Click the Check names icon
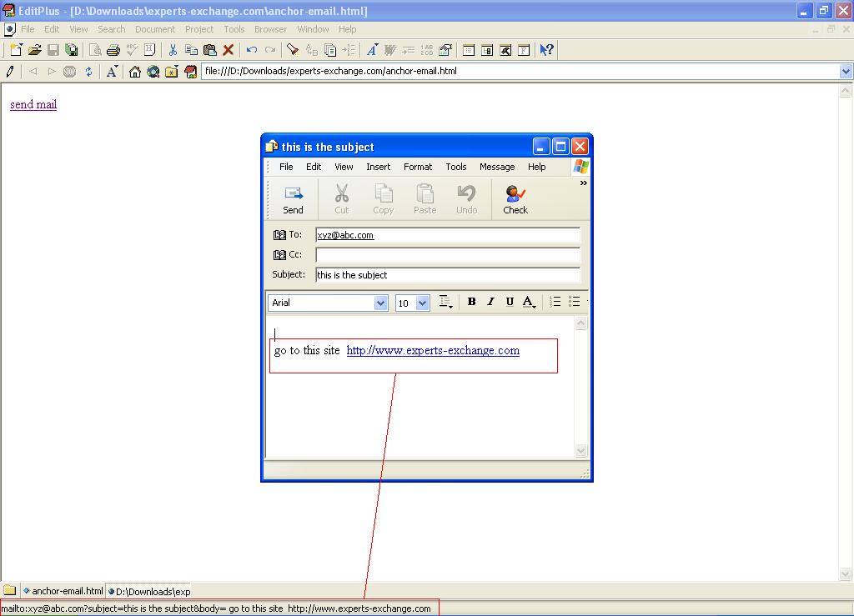Image resolution: width=854 pixels, height=616 pixels. coord(515,198)
